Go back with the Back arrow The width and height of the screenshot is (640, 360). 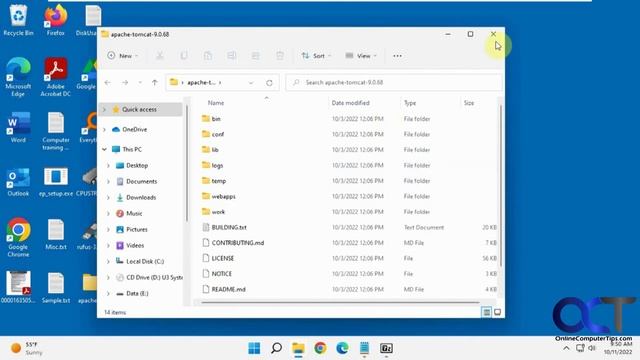point(108,82)
